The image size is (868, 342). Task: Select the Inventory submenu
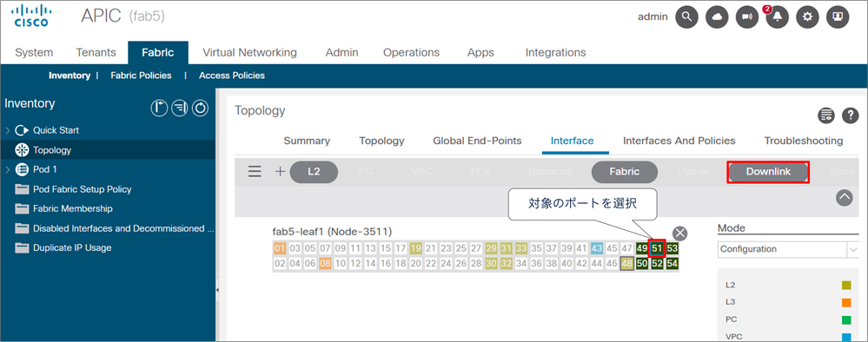[70, 76]
